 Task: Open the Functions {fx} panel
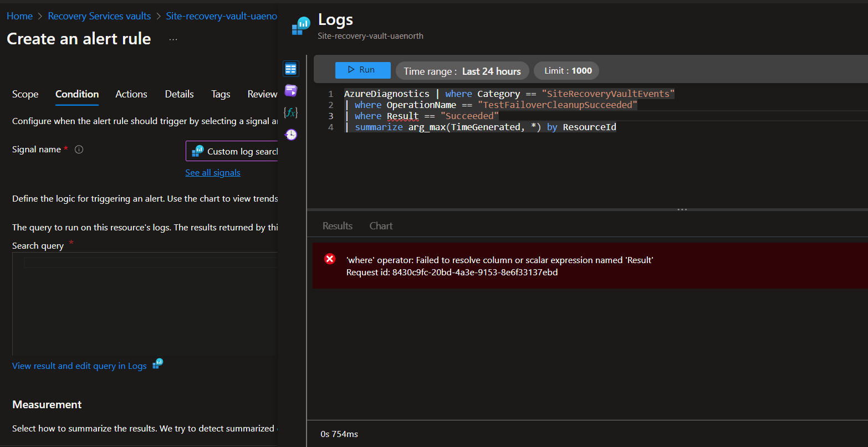click(x=290, y=112)
